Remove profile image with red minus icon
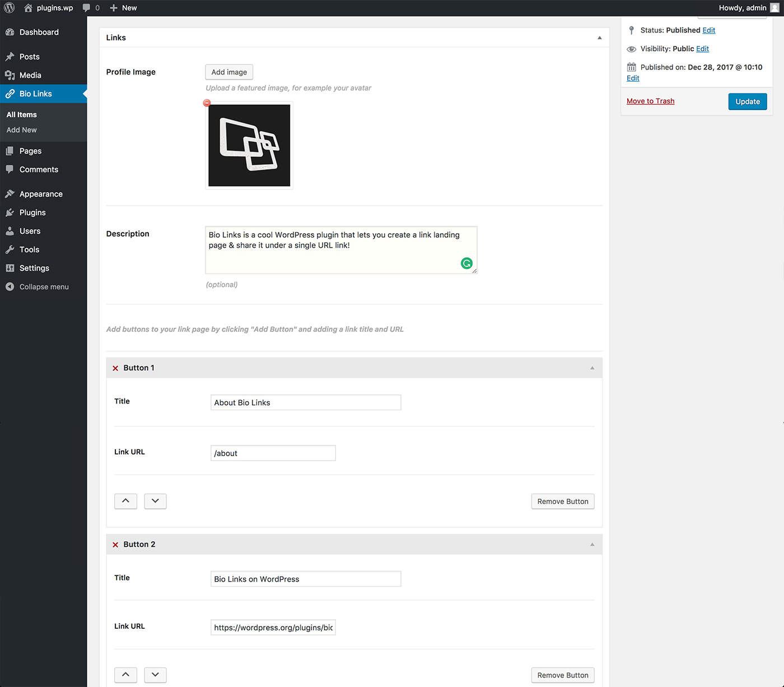 [207, 103]
